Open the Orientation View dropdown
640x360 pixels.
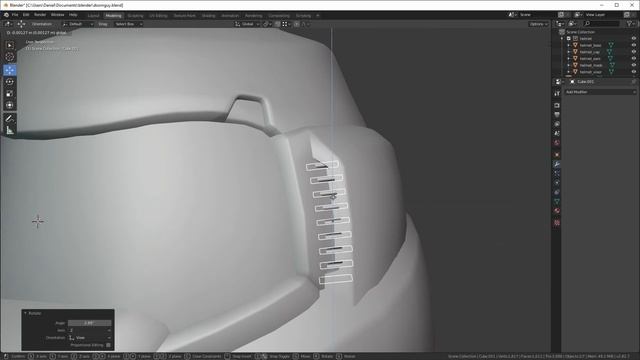click(90, 338)
